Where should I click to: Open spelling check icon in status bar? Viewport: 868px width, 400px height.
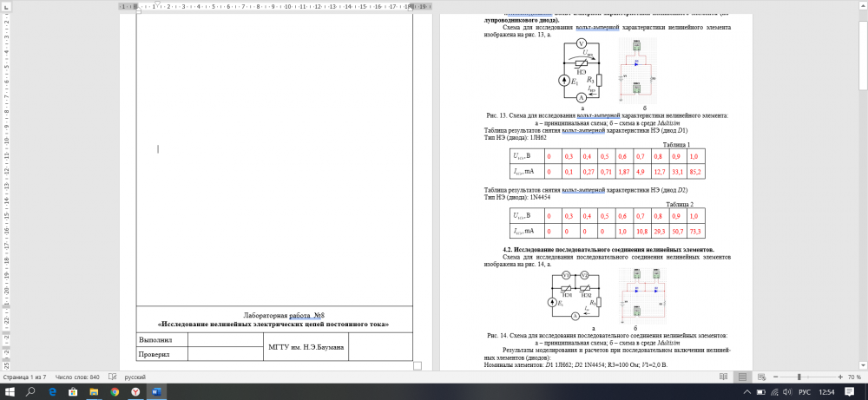click(112, 378)
